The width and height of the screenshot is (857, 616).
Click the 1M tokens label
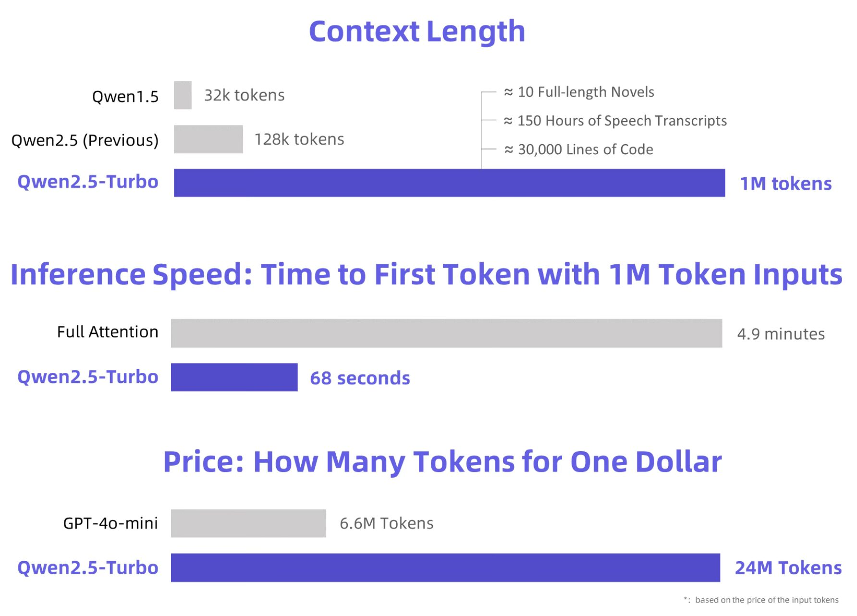pos(785,184)
